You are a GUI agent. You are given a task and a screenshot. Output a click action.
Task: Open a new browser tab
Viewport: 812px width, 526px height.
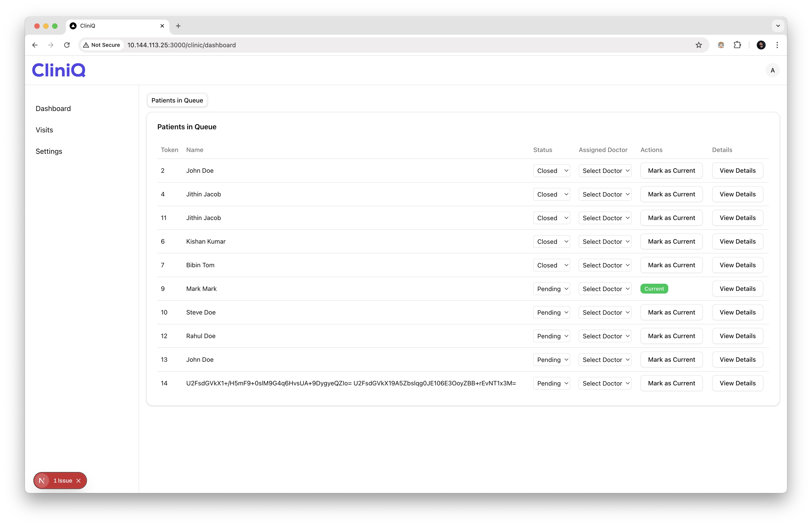click(x=178, y=26)
